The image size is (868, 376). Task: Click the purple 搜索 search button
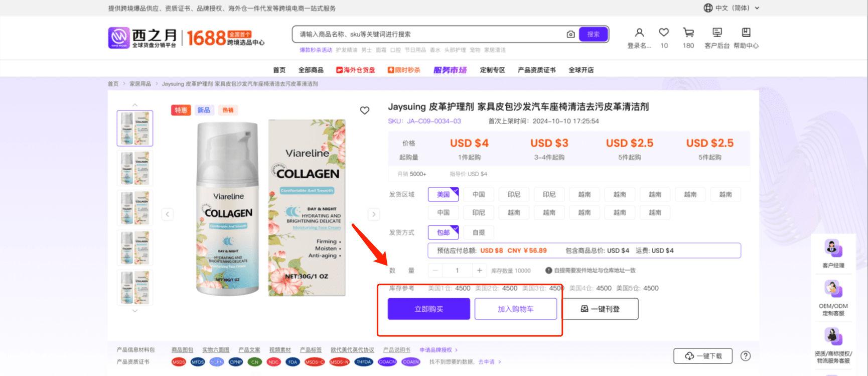tap(594, 34)
